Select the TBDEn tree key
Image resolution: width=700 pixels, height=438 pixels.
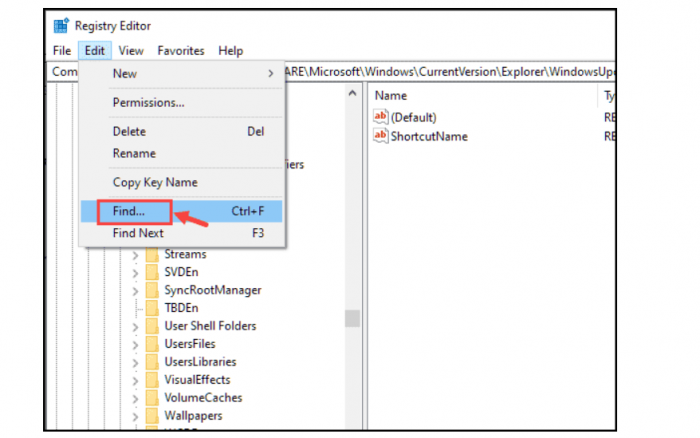point(181,308)
